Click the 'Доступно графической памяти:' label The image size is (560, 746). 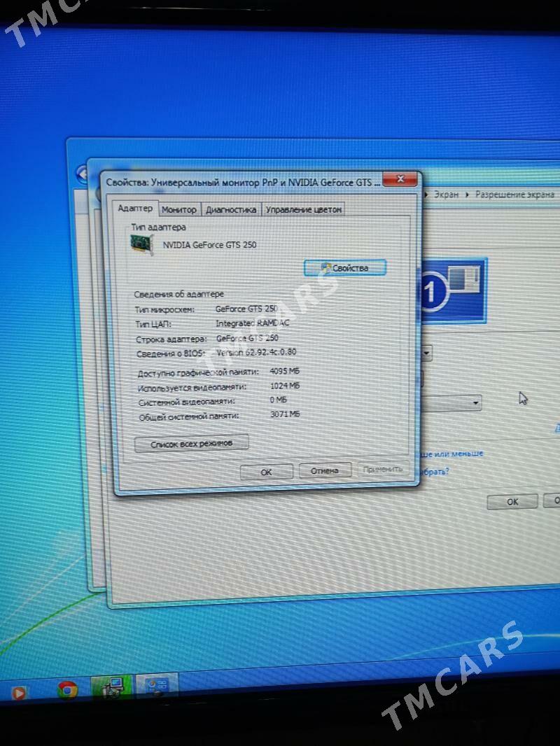(x=198, y=372)
